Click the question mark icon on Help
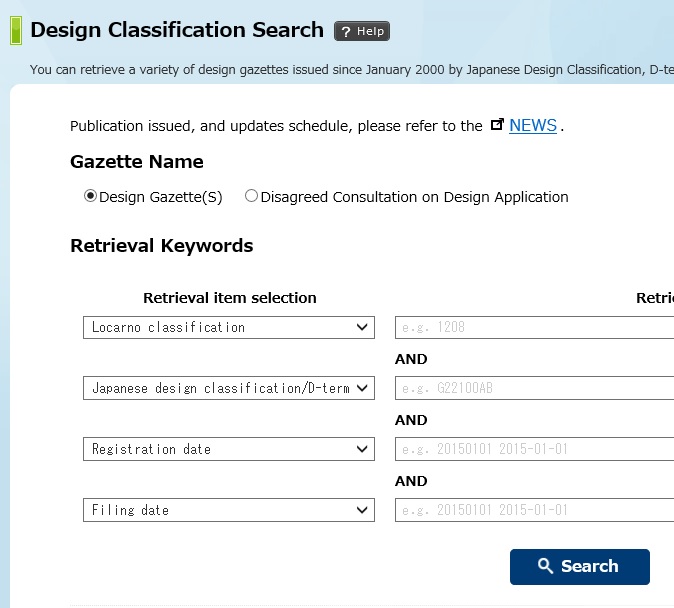The image size is (674, 608). [x=346, y=31]
